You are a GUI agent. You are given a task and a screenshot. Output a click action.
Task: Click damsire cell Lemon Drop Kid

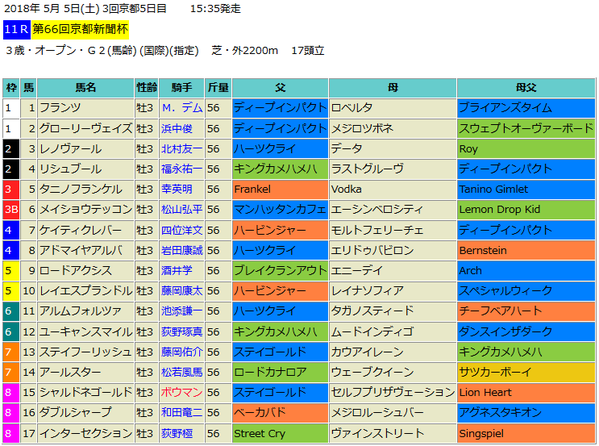pyautogui.click(x=526, y=209)
